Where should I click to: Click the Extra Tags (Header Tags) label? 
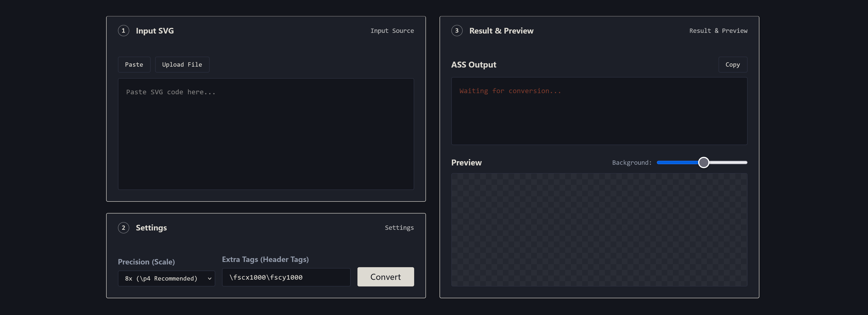click(x=265, y=259)
